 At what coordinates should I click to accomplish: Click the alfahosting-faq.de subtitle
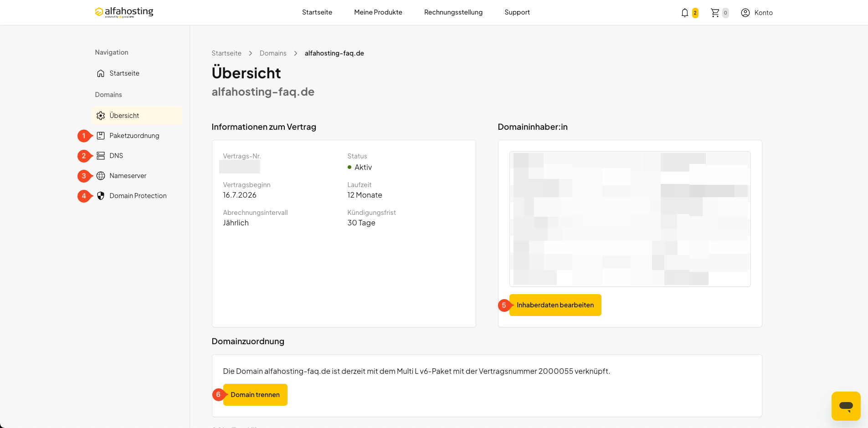(263, 92)
